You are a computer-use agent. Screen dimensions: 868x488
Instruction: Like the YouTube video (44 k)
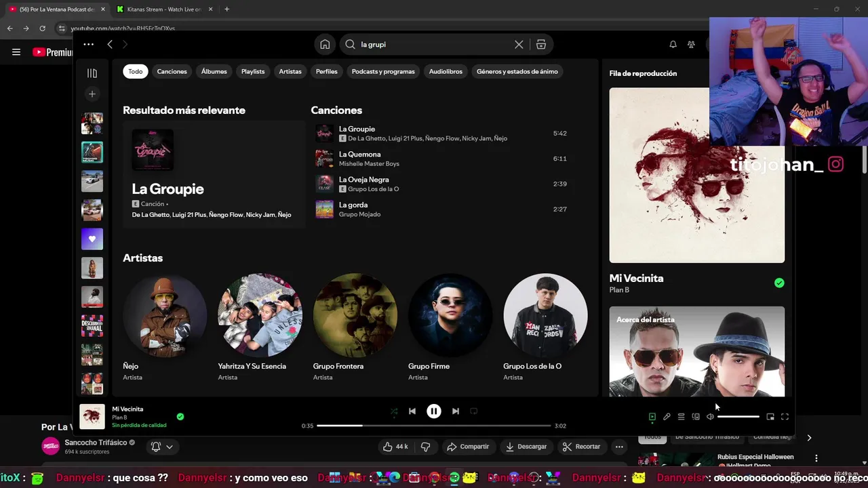click(395, 447)
